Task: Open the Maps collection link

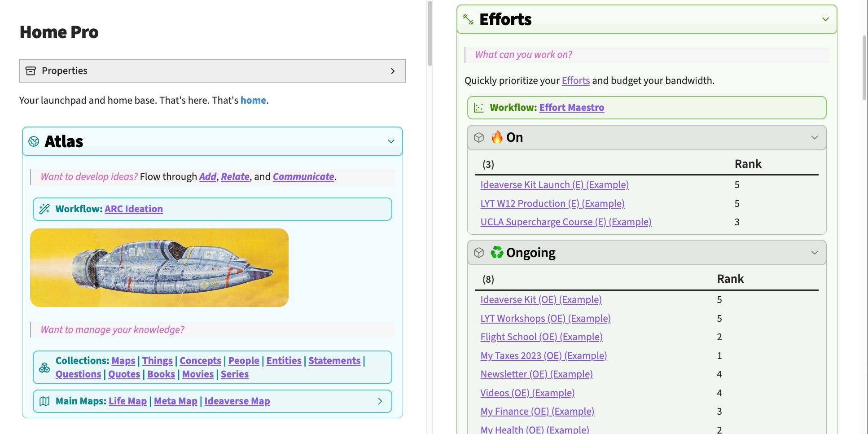Action: tap(123, 361)
